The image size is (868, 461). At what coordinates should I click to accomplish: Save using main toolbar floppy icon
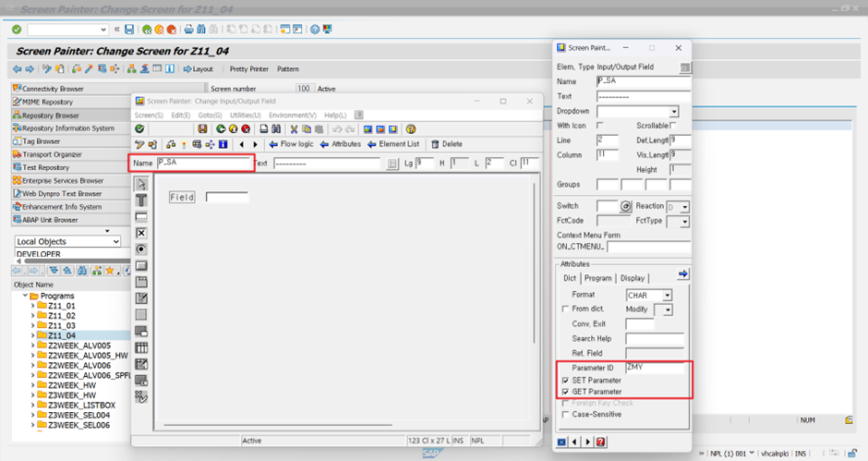coord(129,30)
